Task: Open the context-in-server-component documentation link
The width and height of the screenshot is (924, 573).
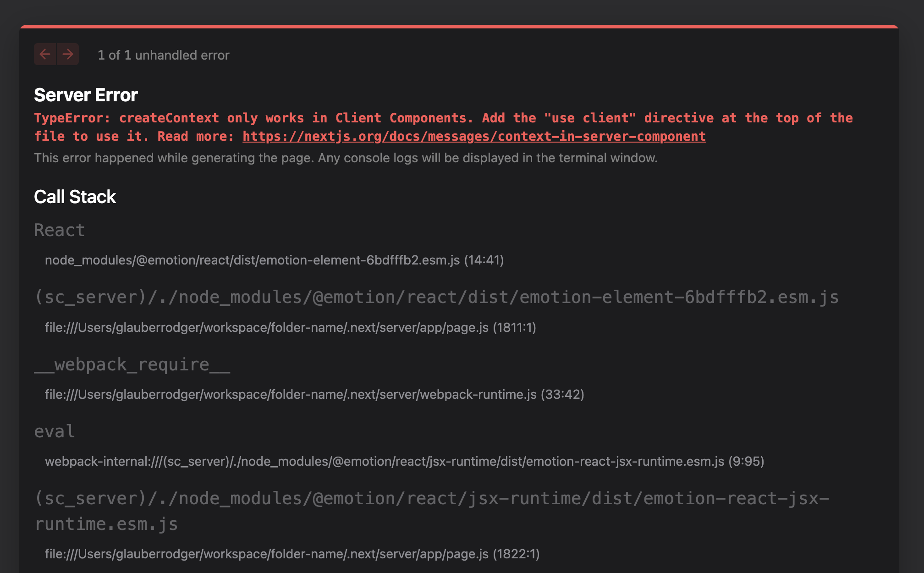Action: tap(474, 136)
